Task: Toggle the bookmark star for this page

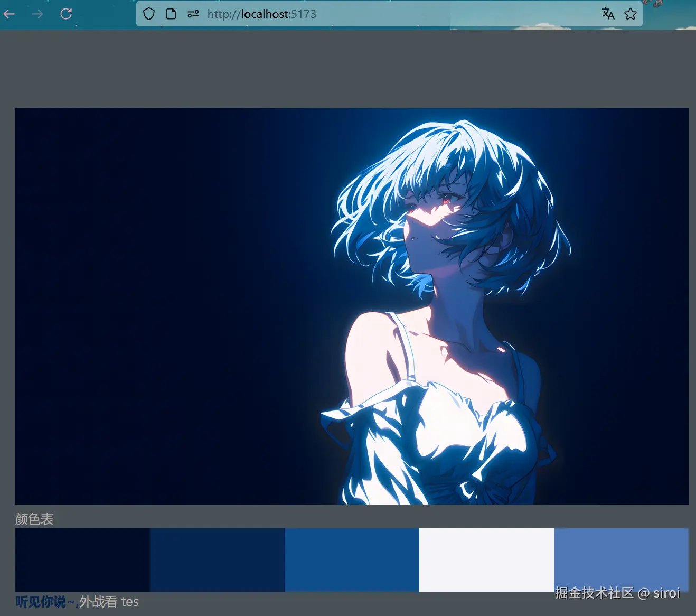Action: point(630,14)
